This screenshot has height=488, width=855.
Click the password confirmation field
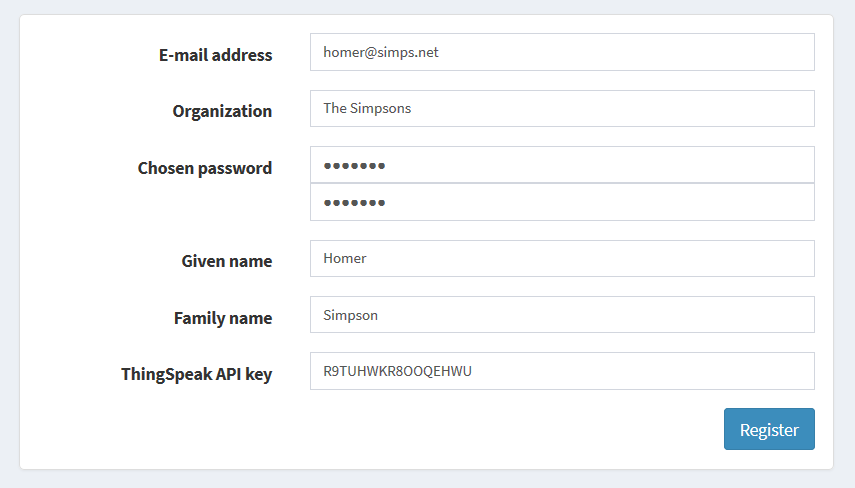pyautogui.click(x=562, y=202)
